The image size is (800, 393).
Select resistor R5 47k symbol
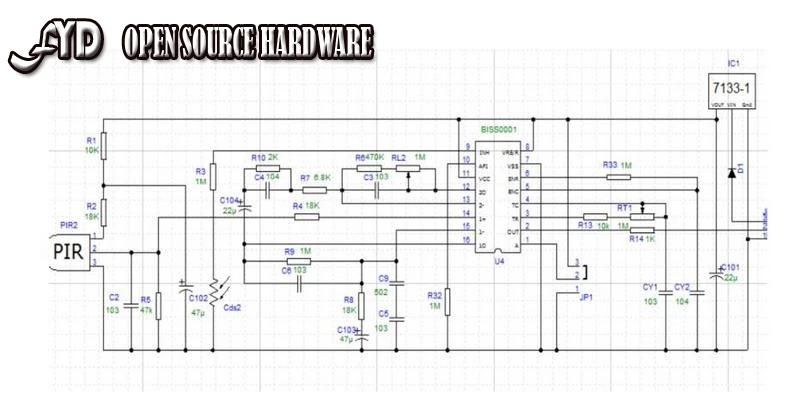point(158,306)
